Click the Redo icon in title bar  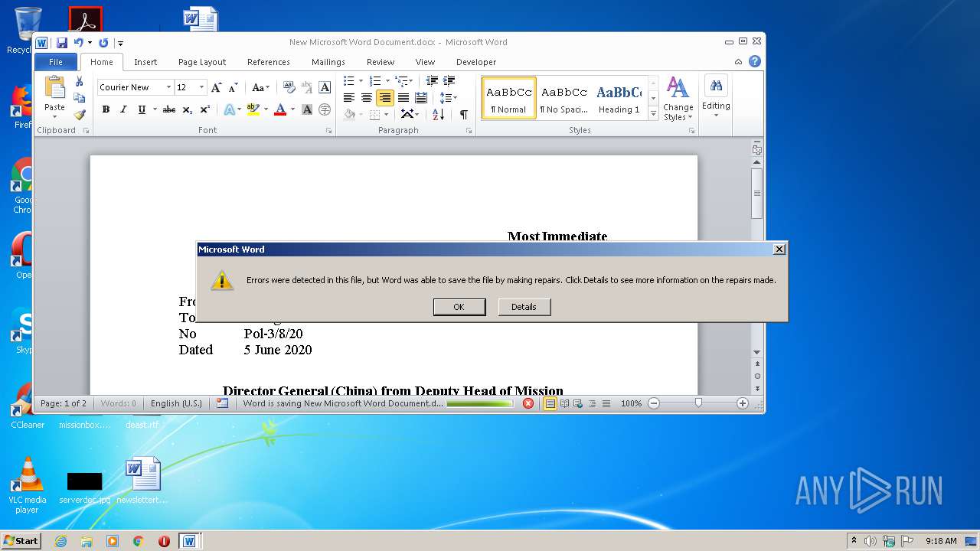(x=103, y=43)
